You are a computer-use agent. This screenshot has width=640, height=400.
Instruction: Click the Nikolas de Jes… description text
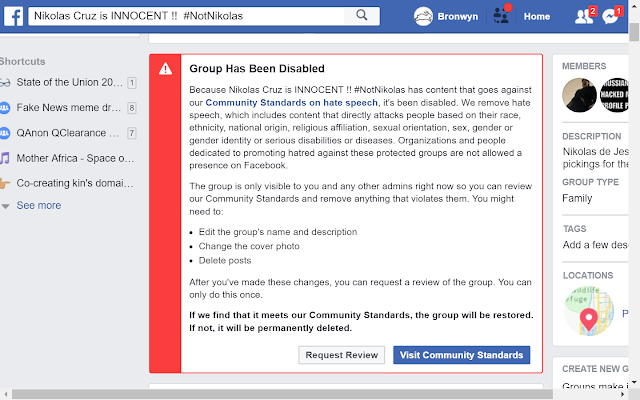(595, 158)
